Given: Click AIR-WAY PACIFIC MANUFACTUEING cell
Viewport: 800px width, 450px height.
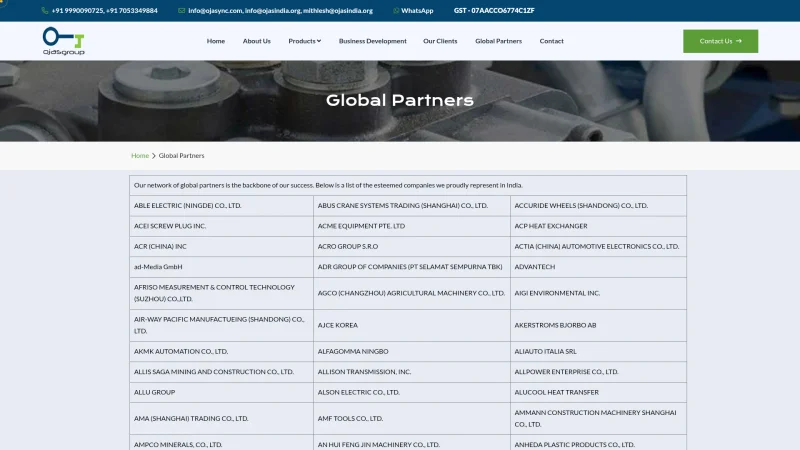Looking at the screenshot, I should click(221, 326).
